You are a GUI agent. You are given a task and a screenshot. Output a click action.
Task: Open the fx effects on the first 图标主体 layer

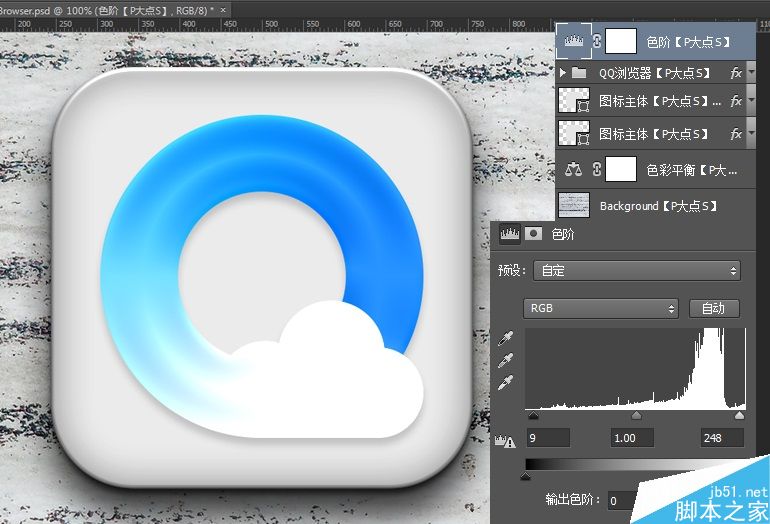click(x=736, y=101)
